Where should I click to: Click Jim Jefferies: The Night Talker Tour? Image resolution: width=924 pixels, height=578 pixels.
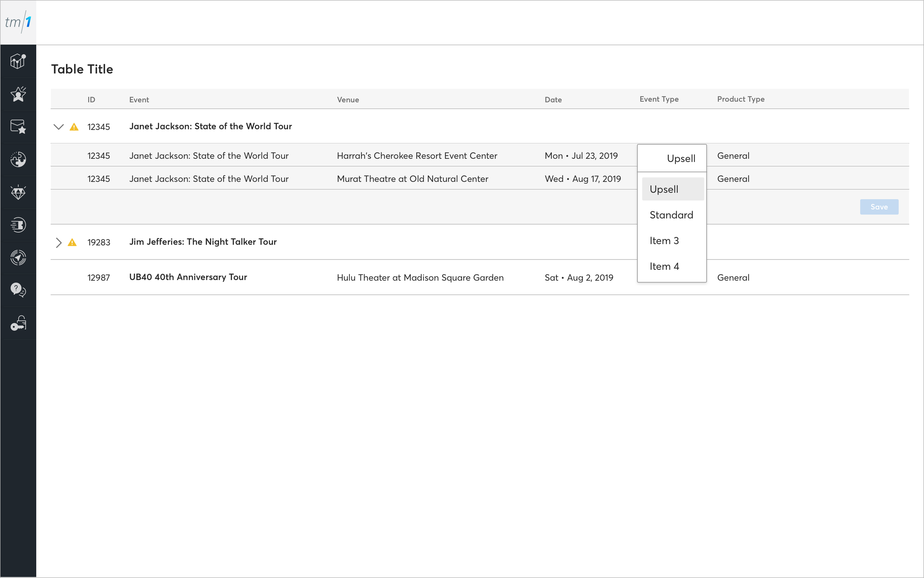point(203,242)
